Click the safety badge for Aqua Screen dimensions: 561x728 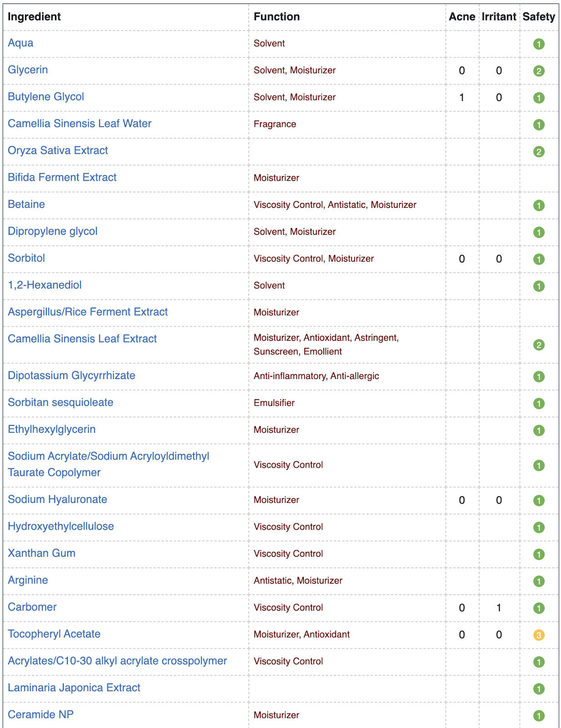coord(539,44)
